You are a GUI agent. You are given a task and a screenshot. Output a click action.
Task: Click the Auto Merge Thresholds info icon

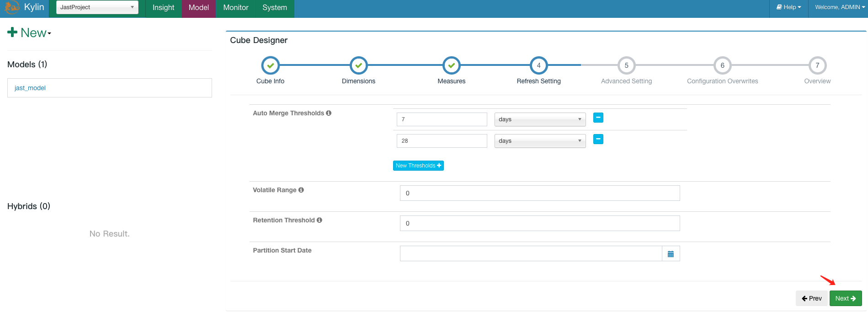[329, 113]
